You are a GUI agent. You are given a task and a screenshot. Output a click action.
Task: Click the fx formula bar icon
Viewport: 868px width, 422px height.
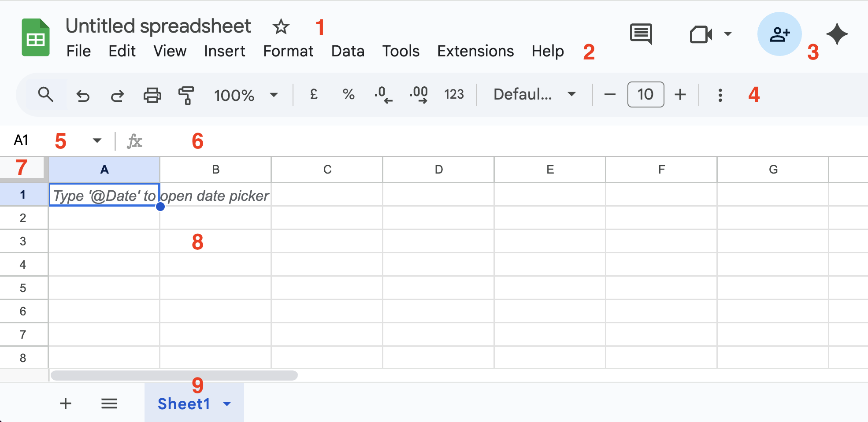click(x=134, y=141)
